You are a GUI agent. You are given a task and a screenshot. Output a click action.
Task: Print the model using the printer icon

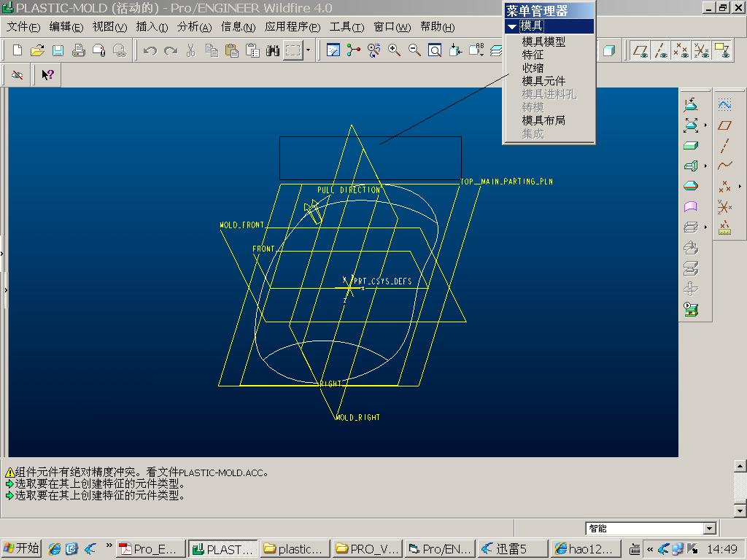78,50
